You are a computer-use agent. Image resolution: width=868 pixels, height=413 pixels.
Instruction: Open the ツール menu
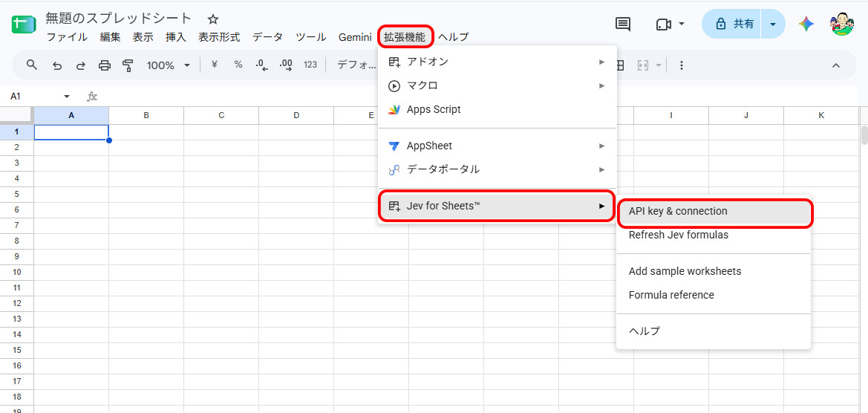point(311,37)
